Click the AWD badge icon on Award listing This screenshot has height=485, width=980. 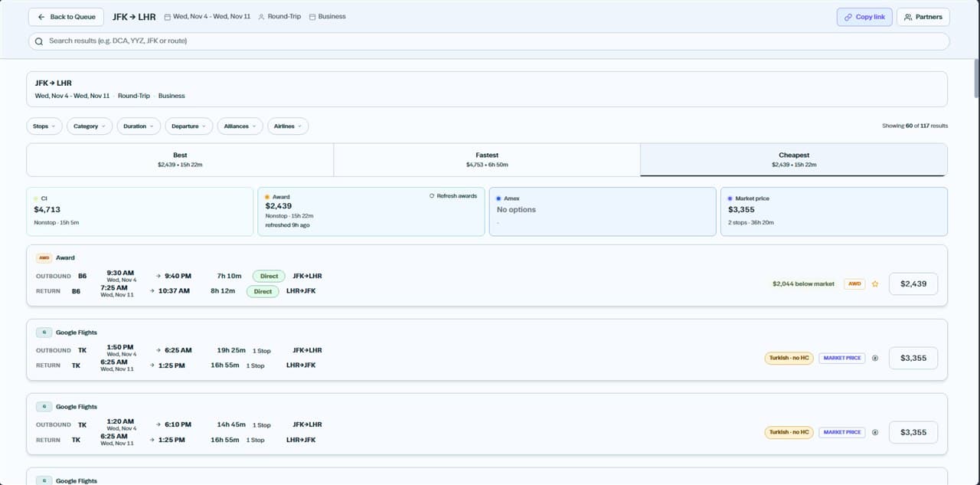point(44,258)
